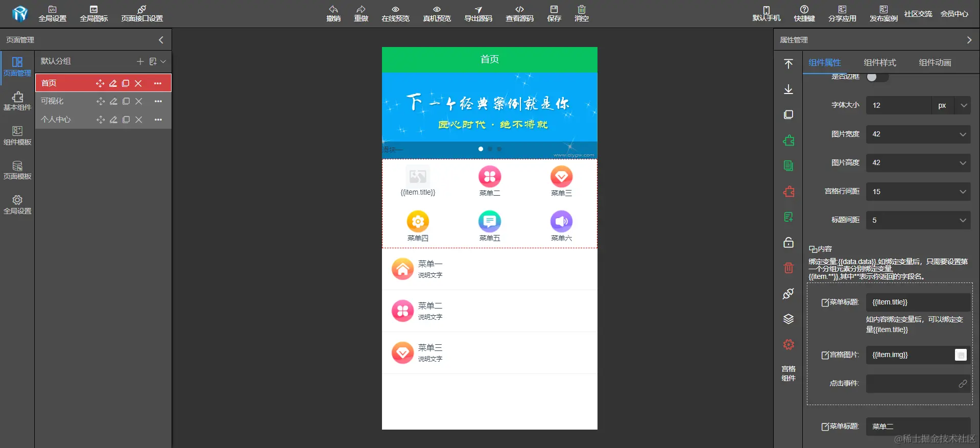This screenshot has width=980, height=448.
Task: Open 在线预览 online preview
Action: [395, 14]
